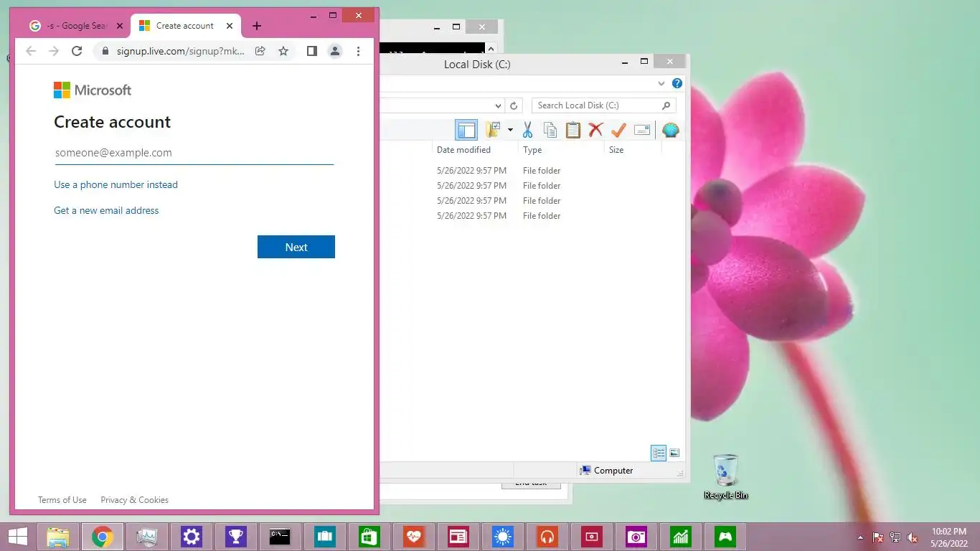This screenshot has width=980, height=551.
Task: Sort by the Type column header
Action: 532,150
